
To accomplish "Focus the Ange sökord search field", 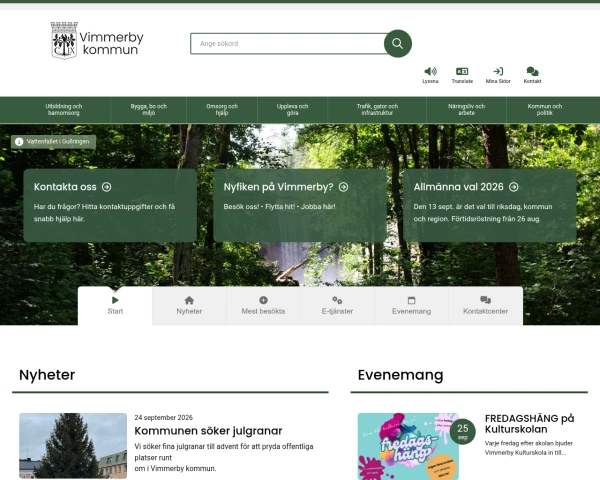I will coord(288,44).
